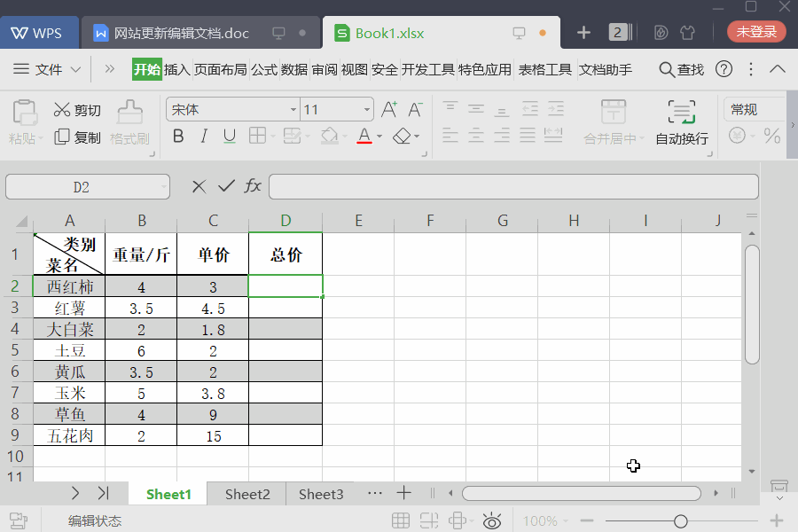Toggle auto wrap 自动换行
Viewport: 798px width, 532px height.
click(682, 122)
